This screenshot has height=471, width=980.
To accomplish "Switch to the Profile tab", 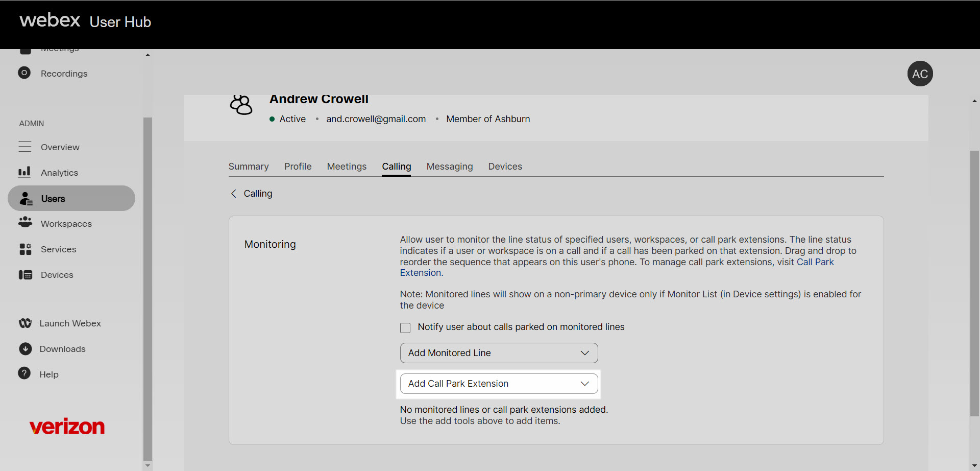I will point(298,167).
